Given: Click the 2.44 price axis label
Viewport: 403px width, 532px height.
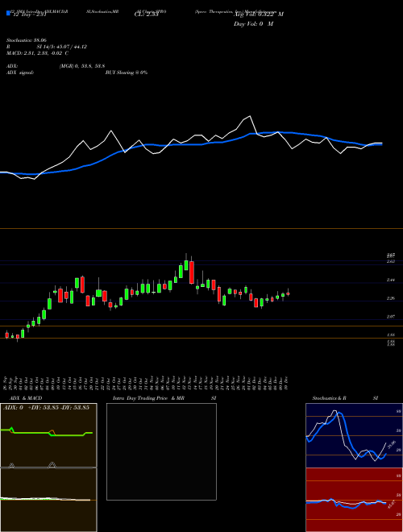Looking at the screenshot, I should point(391,280).
